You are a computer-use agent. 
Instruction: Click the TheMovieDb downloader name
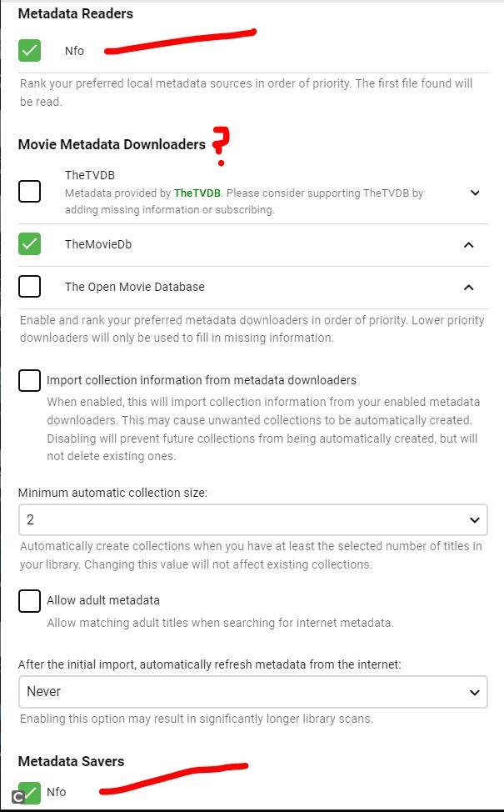pyautogui.click(x=98, y=245)
